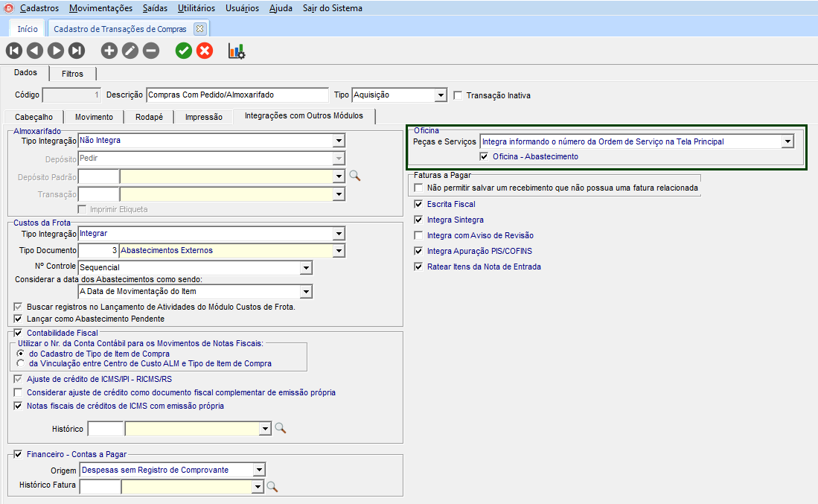This screenshot has height=504, width=818.
Task: Expand the Tipo Aquisição dropdown
Action: click(x=441, y=95)
